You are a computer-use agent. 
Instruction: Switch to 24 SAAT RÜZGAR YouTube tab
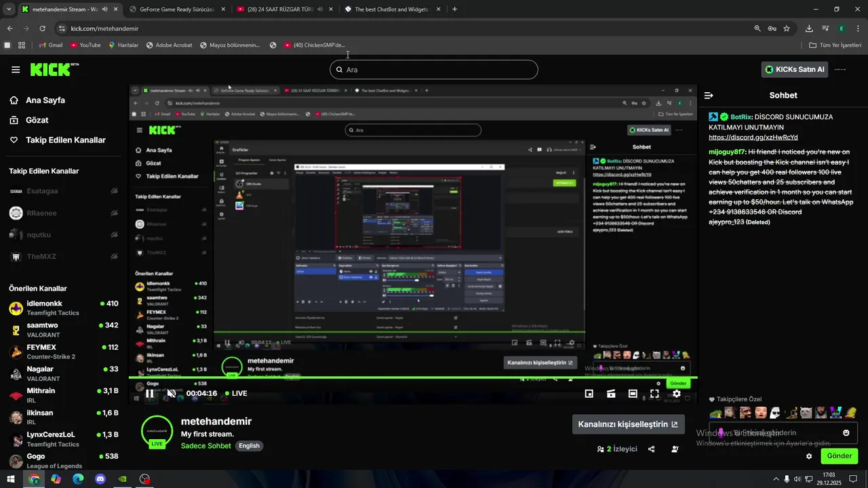(283, 9)
